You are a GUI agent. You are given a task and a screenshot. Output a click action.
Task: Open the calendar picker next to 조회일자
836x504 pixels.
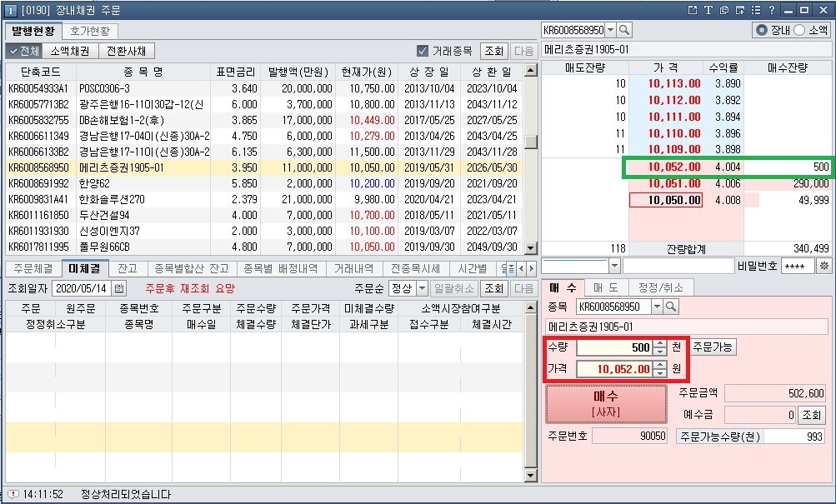point(119,288)
